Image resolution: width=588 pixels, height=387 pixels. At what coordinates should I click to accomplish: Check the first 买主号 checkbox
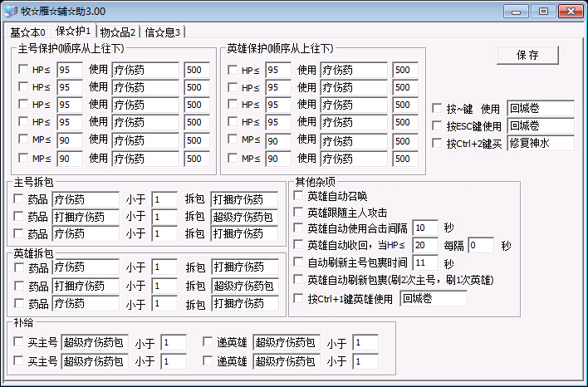[18, 341]
